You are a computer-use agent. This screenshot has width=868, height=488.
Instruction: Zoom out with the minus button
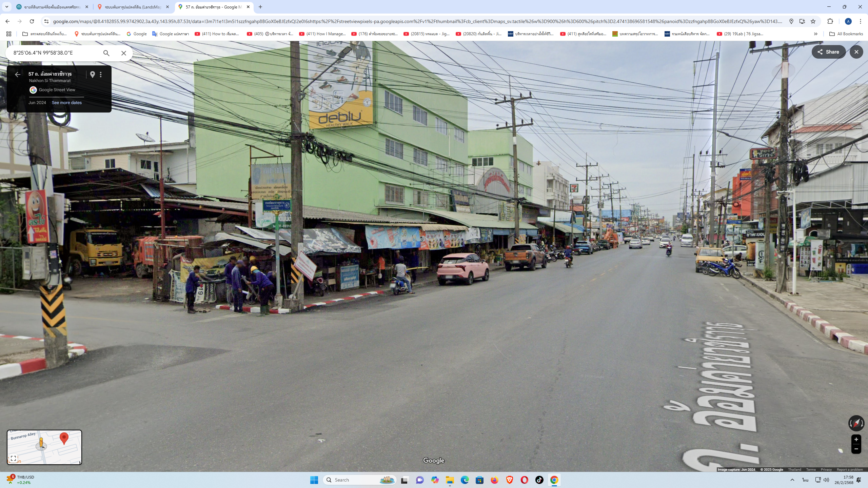click(x=856, y=449)
